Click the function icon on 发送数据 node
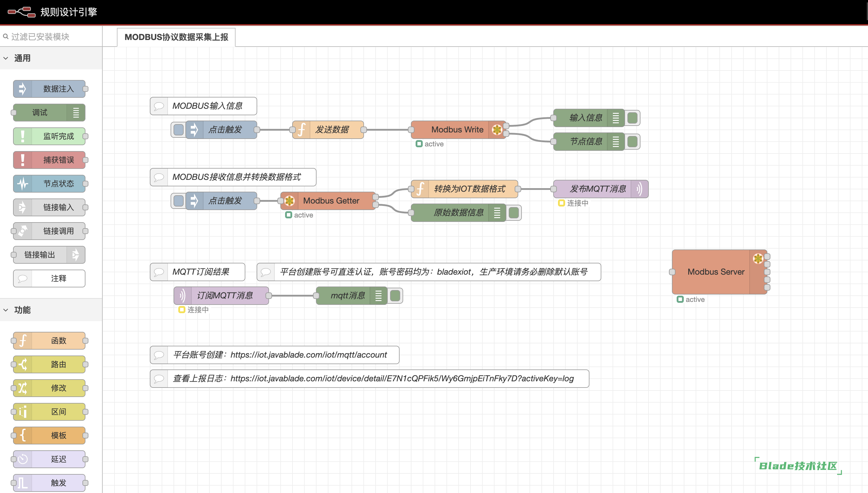Screen dimensions: 868x493 click(301, 130)
